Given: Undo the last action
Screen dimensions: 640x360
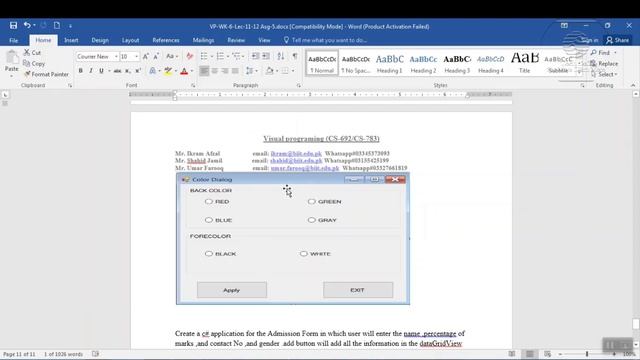Looking at the screenshot, I should [x=27, y=25].
